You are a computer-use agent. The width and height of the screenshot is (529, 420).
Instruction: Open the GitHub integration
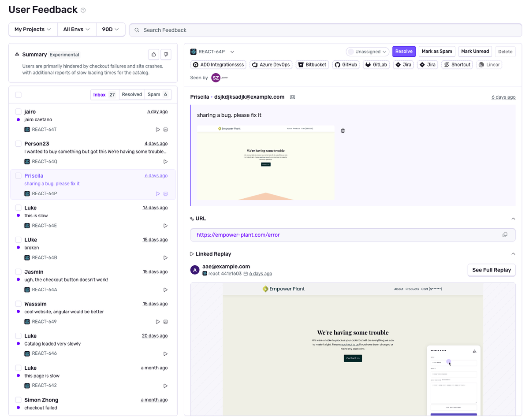pyautogui.click(x=346, y=64)
